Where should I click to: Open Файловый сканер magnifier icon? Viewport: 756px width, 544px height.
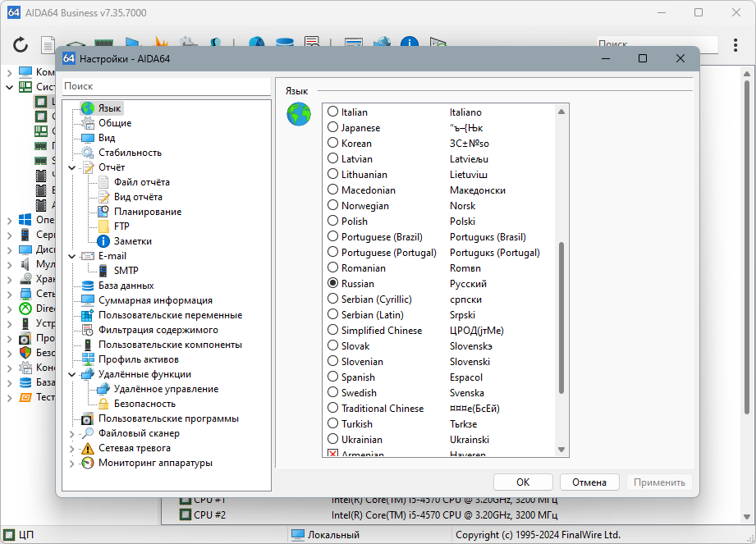pyautogui.click(x=88, y=434)
